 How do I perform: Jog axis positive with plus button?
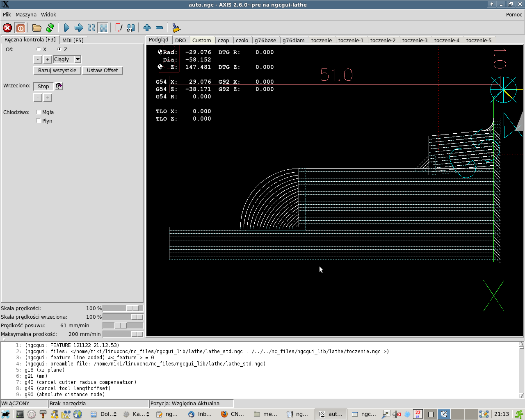point(48,59)
